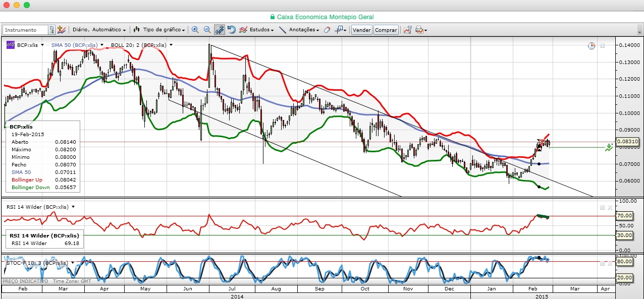The image size is (644, 299).
Task: Open the star favorites icon in toolbar
Action: pyautogui.click(x=62, y=30)
